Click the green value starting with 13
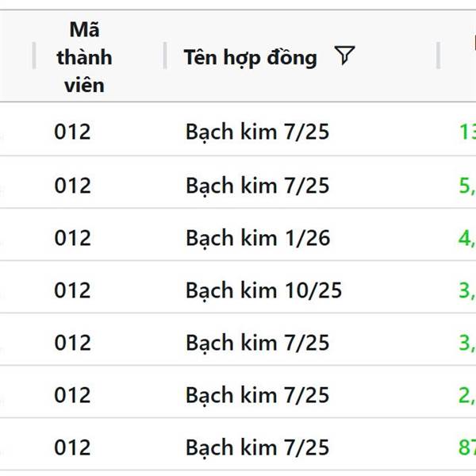 [467, 132]
